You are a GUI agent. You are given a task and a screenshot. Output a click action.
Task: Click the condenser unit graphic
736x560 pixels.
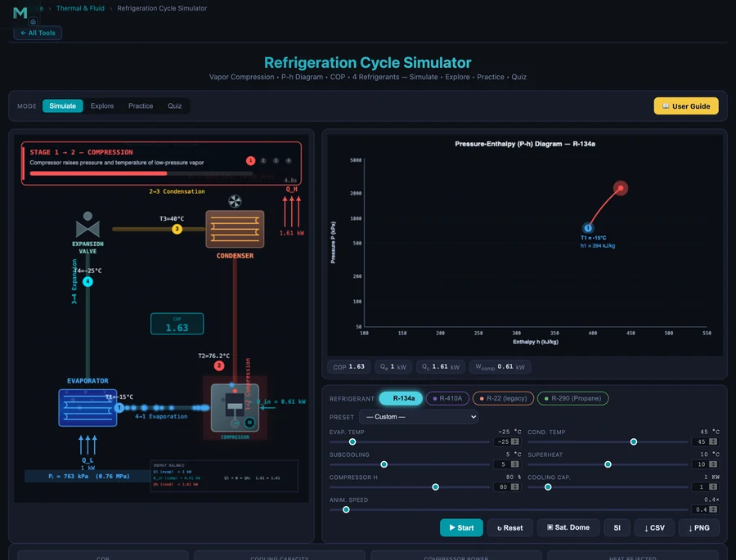pos(235,229)
